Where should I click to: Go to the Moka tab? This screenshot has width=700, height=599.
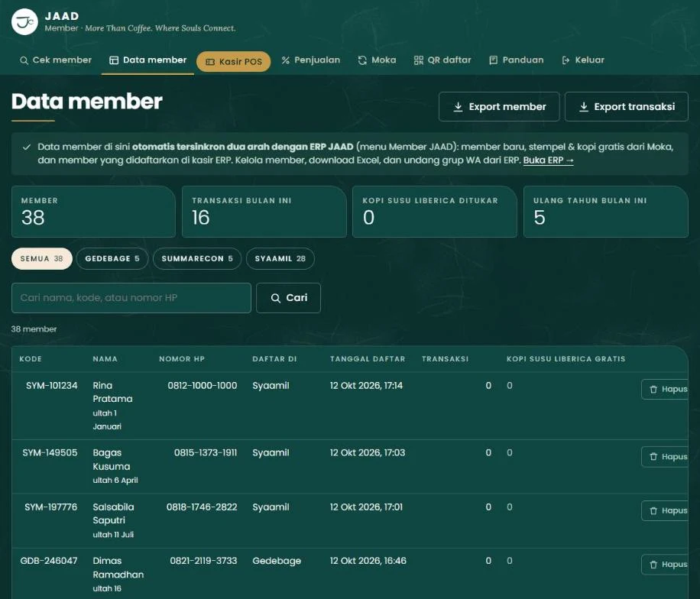pyautogui.click(x=378, y=60)
